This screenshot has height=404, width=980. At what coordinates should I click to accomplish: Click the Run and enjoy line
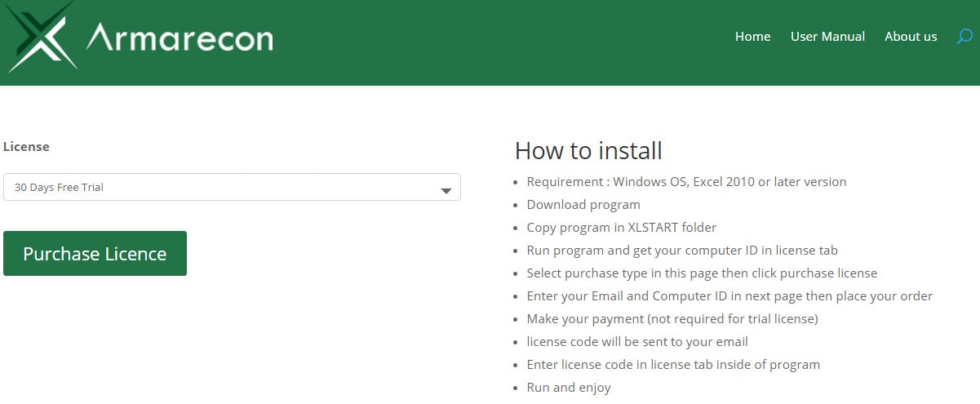pyautogui.click(x=569, y=387)
